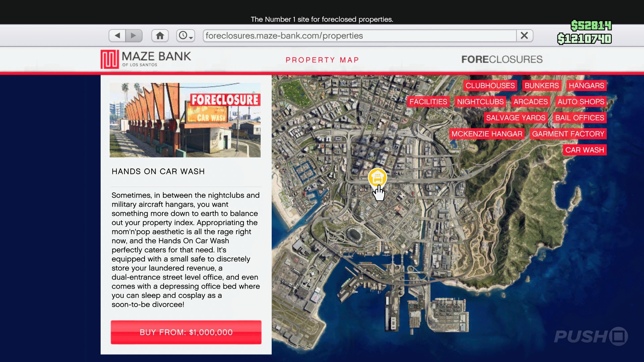Toggle the Hangars property filter
Viewport: 644px width, 362px height.
coord(586,85)
